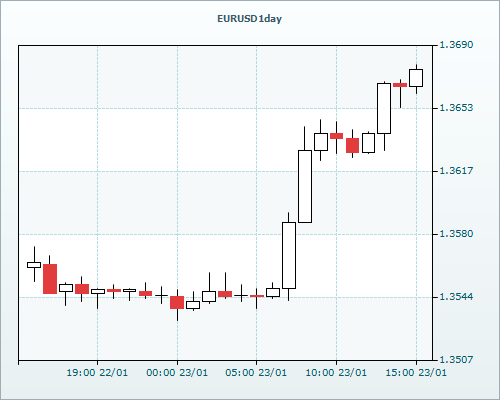Click the 00:00 23/01 time label
The width and height of the screenshot is (500, 400).
click(x=177, y=373)
